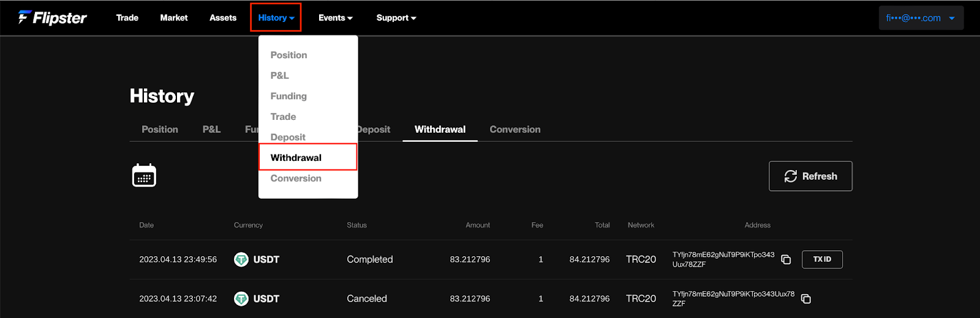The image size is (980, 318).
Task: Click the Fee column header
Action: [537, 225]
